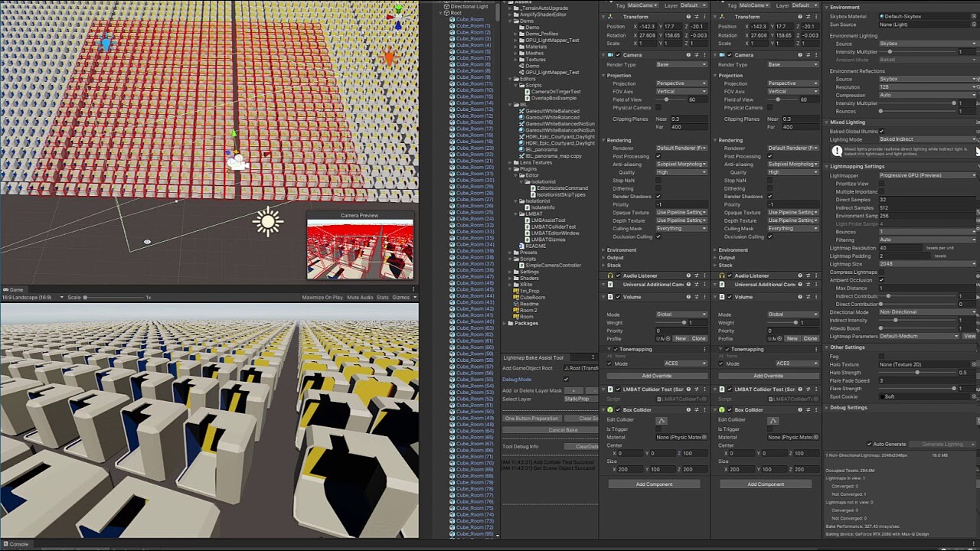This screenshot has height=551, width=980.
Task: Click the help icon on the Transform component
Action: pyautogui.click(x=688, y=17)
